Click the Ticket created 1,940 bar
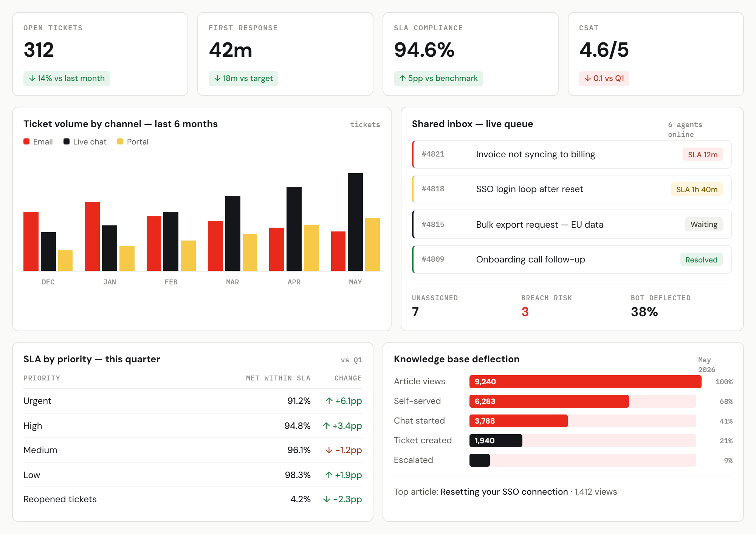756x534 pixels. click(496, 441)
